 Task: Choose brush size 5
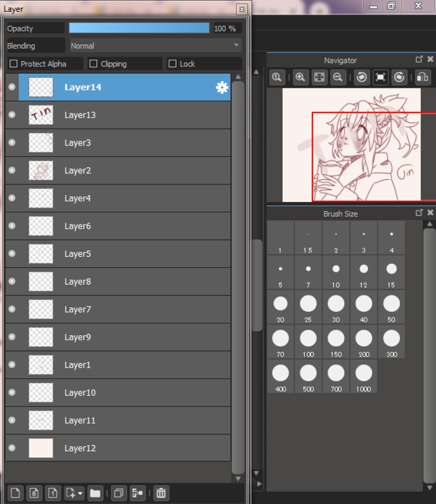(281, 272)
